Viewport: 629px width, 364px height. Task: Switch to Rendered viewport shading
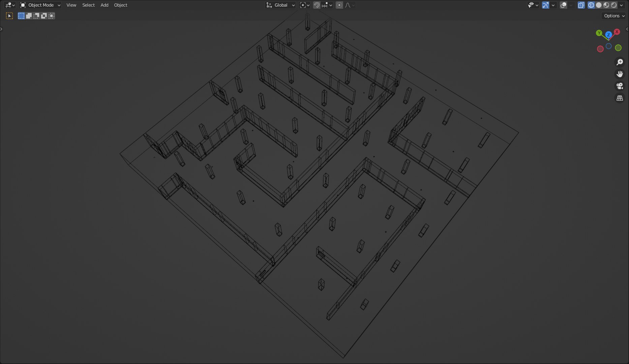pyautogui.click(x=614, y=5)
